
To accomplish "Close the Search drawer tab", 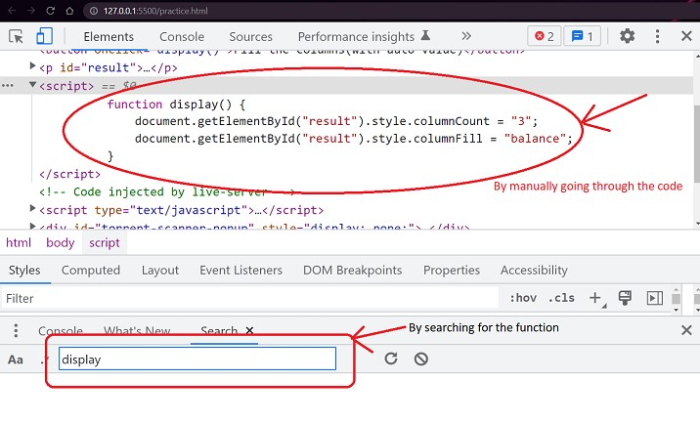I will point(250,330).
